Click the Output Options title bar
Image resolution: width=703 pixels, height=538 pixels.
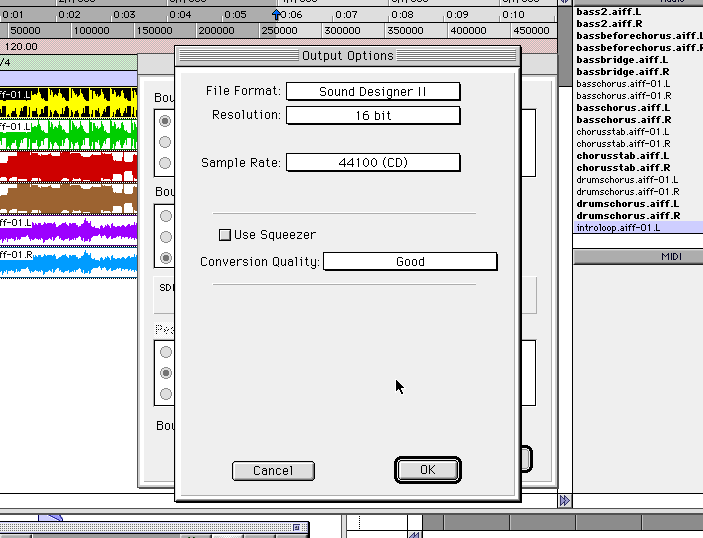coord(347,55)
